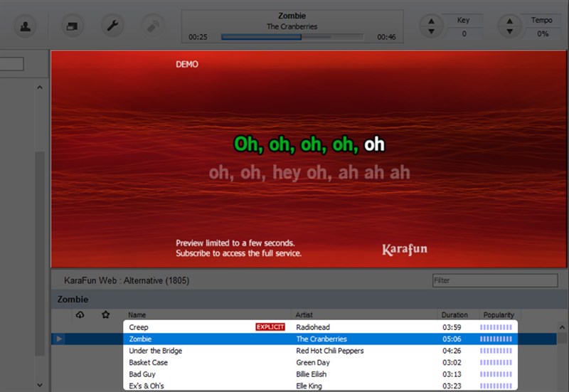The width and height of the screenshot is (569, 392).
Task: Click the popularity bar for Bad Guy
Action: (496, 374)
